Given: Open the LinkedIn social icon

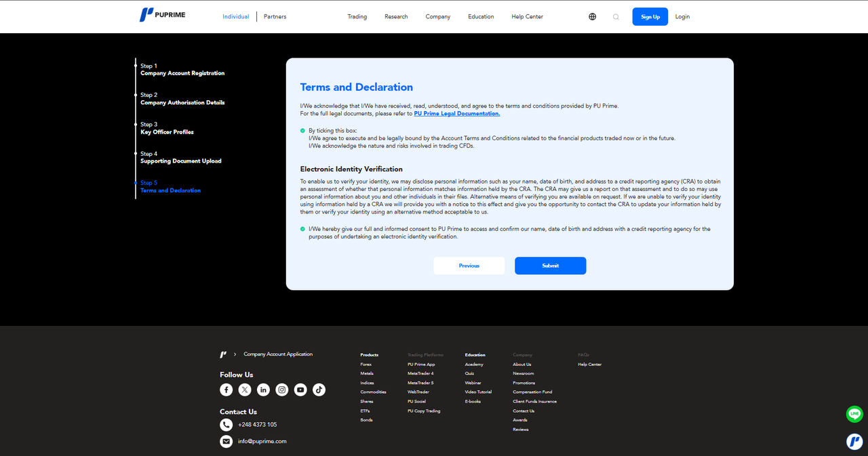Looking at the screenshot, I should click(263, 390).
